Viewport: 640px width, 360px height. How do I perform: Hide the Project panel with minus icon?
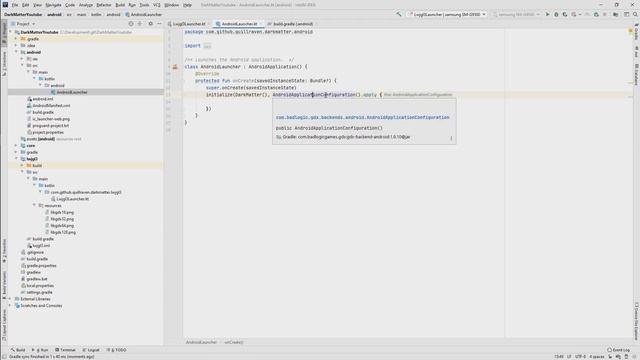coord(159,24)
